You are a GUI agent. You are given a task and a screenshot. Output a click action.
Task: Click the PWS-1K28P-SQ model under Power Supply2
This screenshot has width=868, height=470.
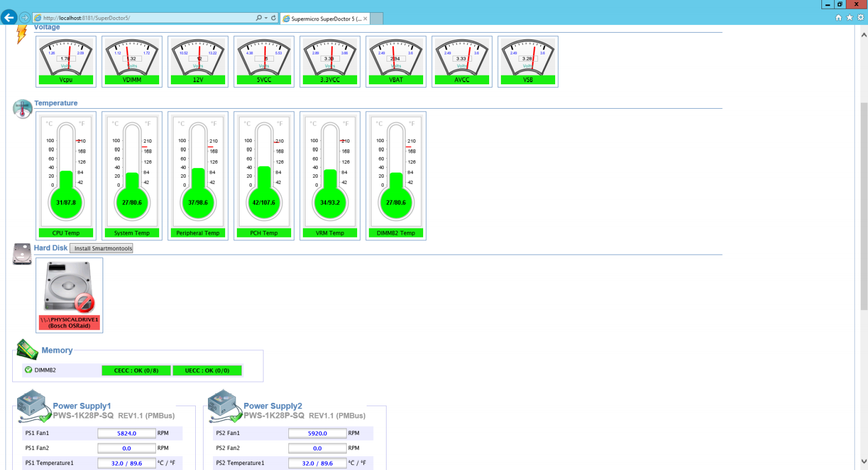(x=274, y=416)
